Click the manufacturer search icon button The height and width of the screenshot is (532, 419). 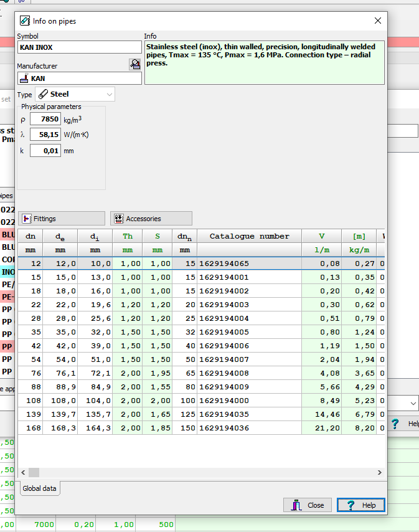[135, 64]
